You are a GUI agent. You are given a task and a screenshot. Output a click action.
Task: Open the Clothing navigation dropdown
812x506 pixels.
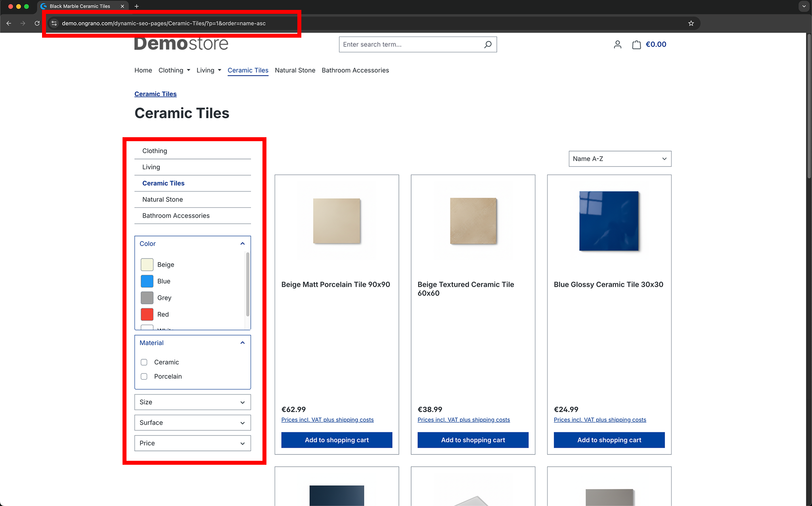pos(174,70)
